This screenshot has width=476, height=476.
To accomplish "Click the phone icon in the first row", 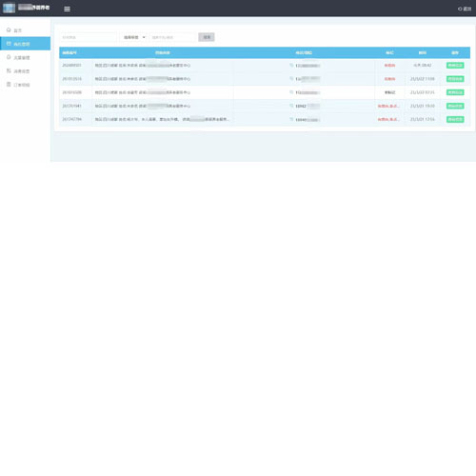I will tap(291, 65).
